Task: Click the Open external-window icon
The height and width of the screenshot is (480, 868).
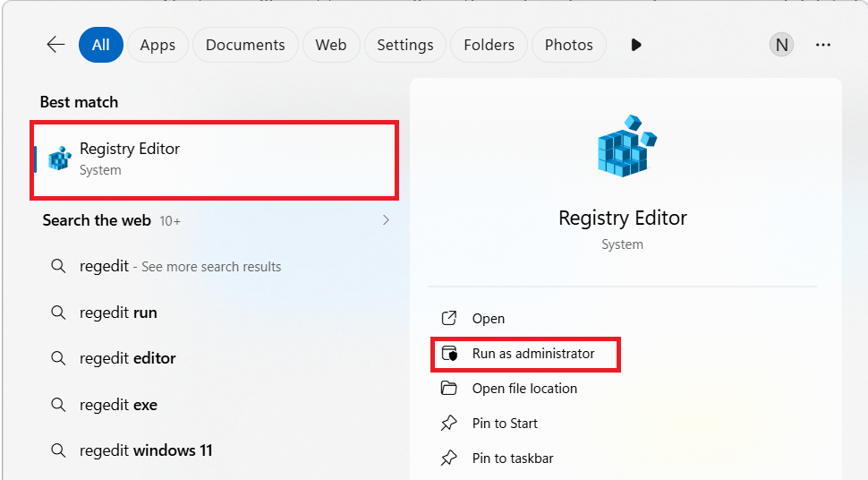Action: point(449,318)
